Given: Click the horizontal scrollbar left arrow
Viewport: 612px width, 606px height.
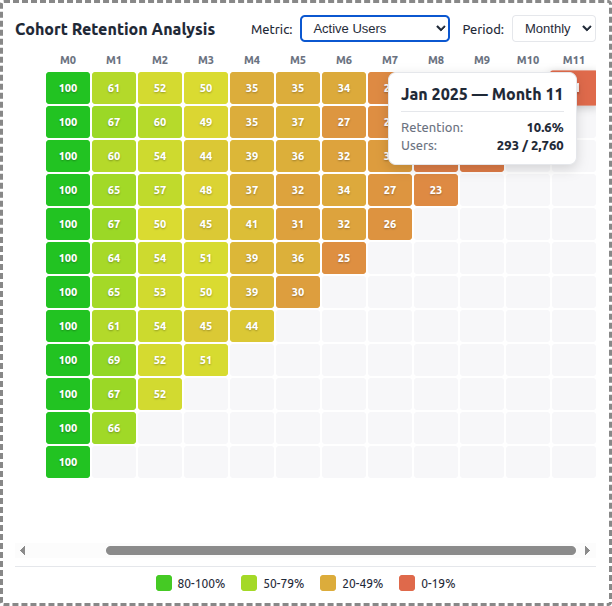Looking at the screenshot, I should [22, 550].
